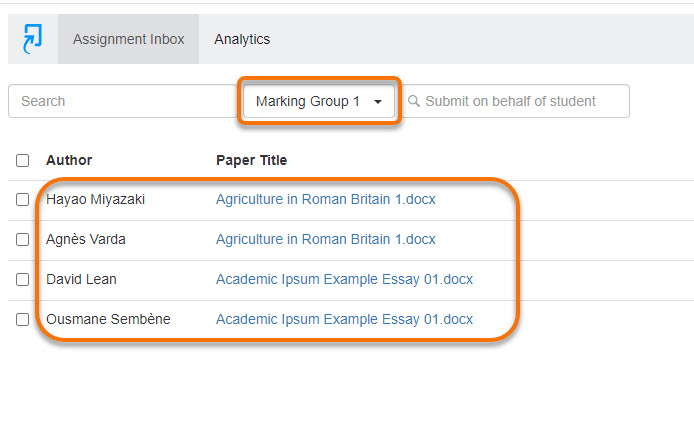Switch to the Assignment Inbox tab

(x=128, y=39)
